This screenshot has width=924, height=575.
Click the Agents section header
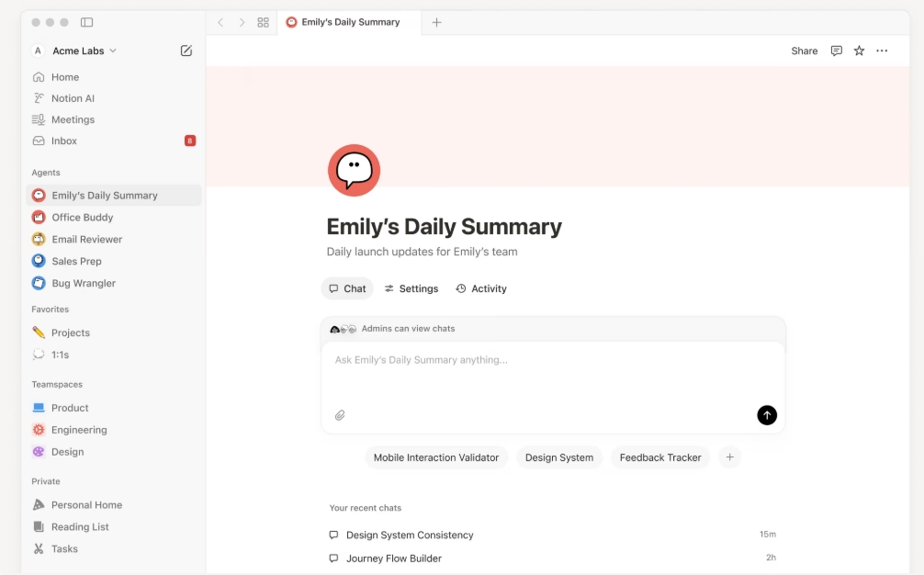[x=46, y=173]
